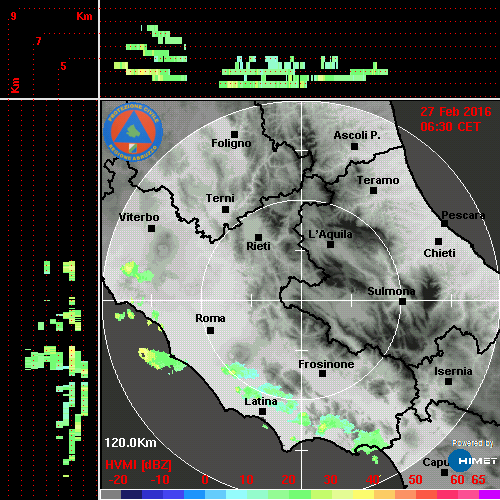The height and width of the screenshot is (500, 500).
Task: Select the Teramo city marker square
Action: coord(373,190)
